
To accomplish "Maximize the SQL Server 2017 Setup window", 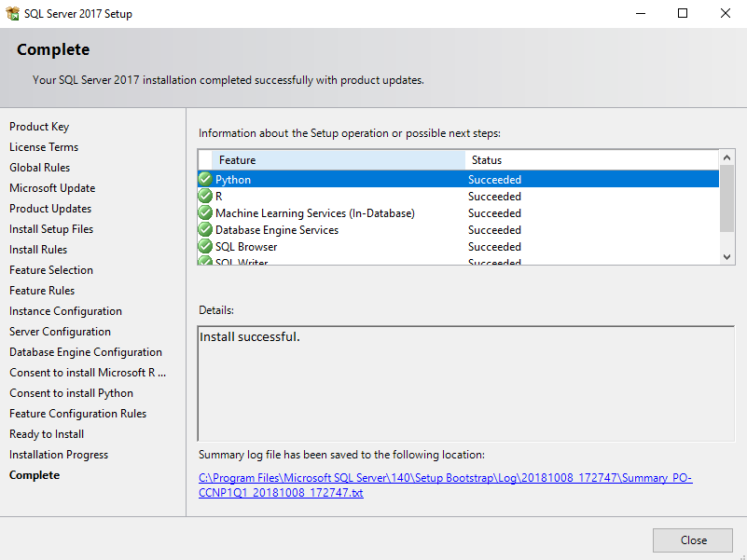I will coord(683,14).
